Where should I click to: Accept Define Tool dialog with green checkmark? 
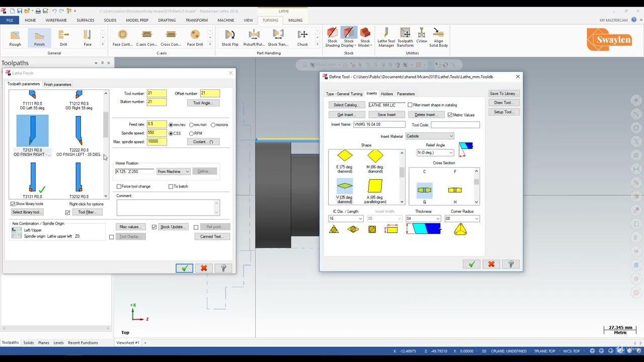point(471,264)
